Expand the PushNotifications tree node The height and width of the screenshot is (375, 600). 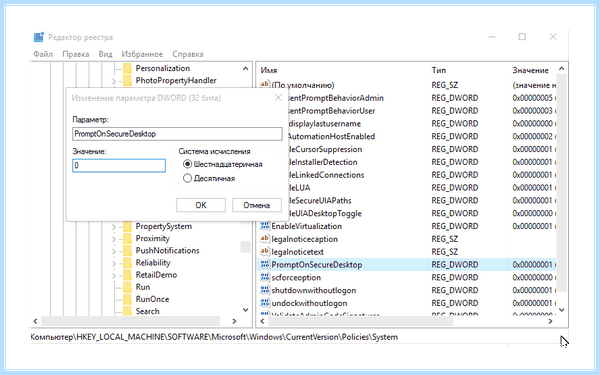[x=114, y=251]
